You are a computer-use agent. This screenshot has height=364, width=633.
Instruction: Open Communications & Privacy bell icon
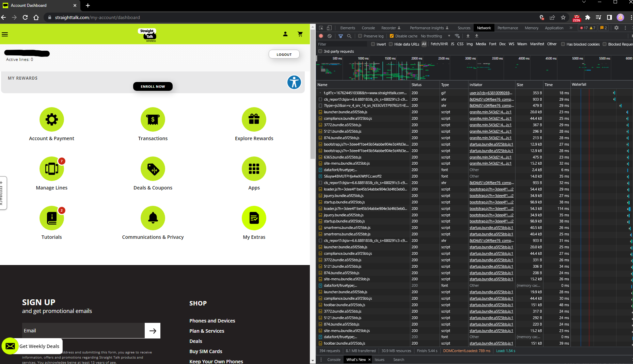(153, 218)
